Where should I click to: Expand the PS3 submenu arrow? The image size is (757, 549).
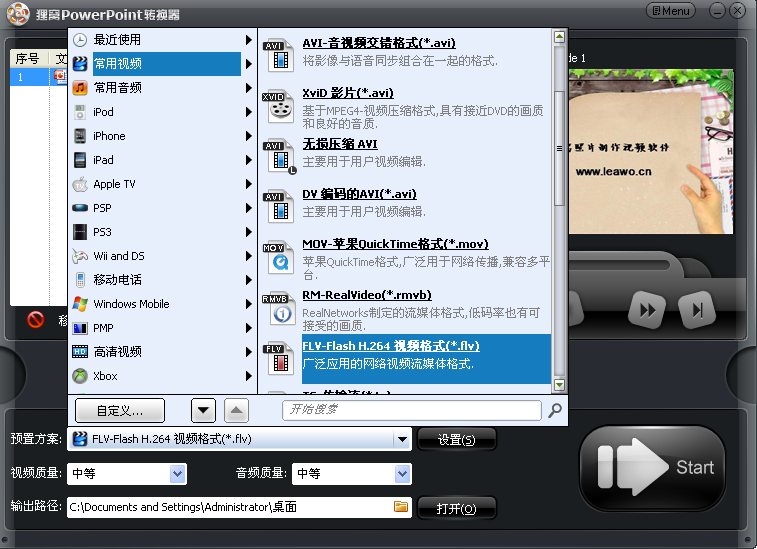tap(249, 232)
